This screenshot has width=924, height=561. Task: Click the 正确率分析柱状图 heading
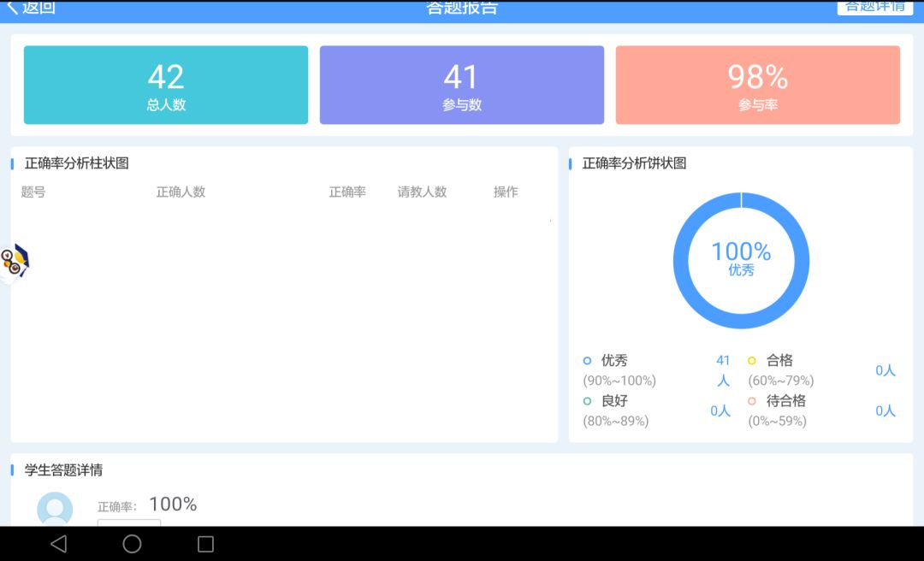77,163
